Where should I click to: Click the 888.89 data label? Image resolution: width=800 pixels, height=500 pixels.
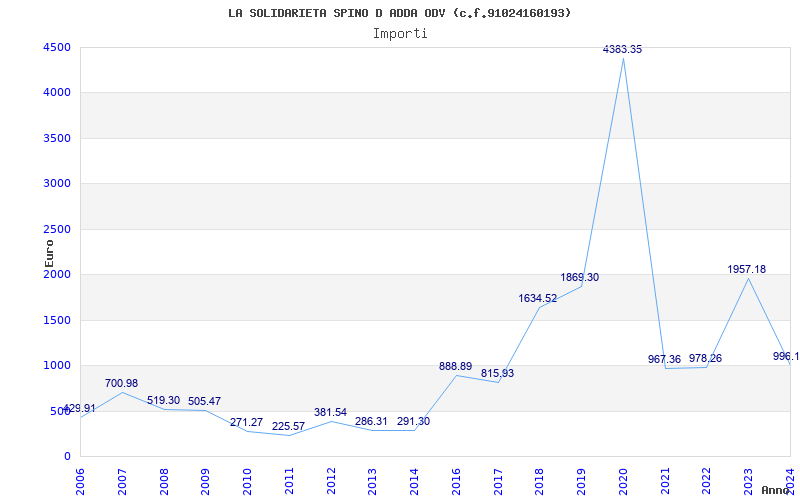click(456, 366)
